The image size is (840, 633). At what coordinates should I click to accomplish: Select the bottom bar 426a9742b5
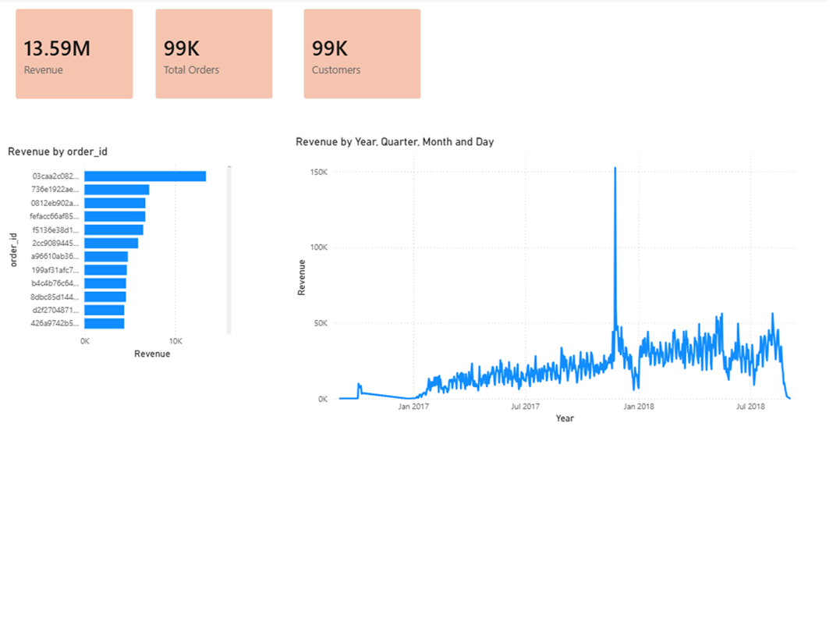(x=104, y=323)
